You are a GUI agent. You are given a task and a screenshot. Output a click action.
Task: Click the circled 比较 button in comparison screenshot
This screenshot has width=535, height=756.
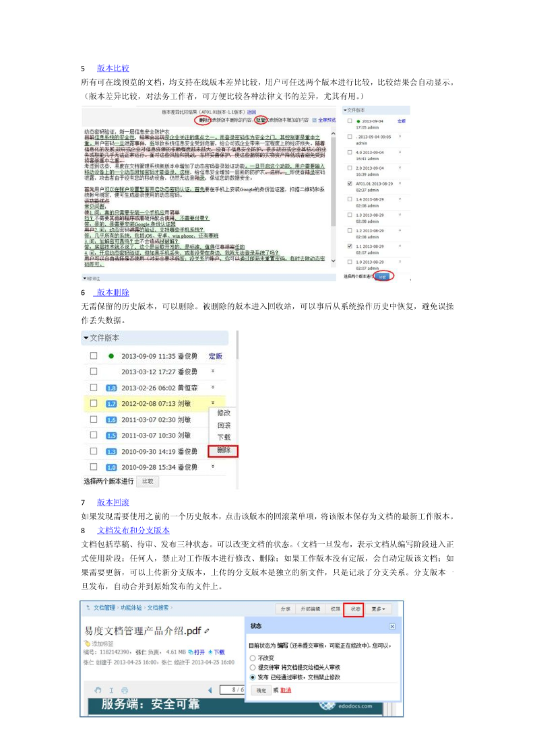(x=383, y=276)
